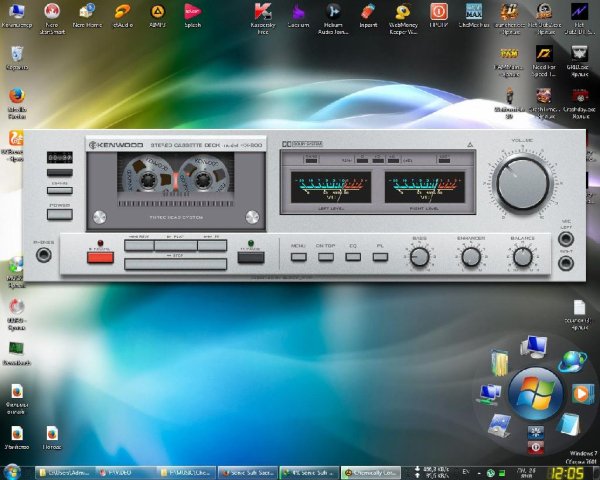Click the cassette reels window
The height and width of the screenshot is (480, 600).
tap(176, 174)
